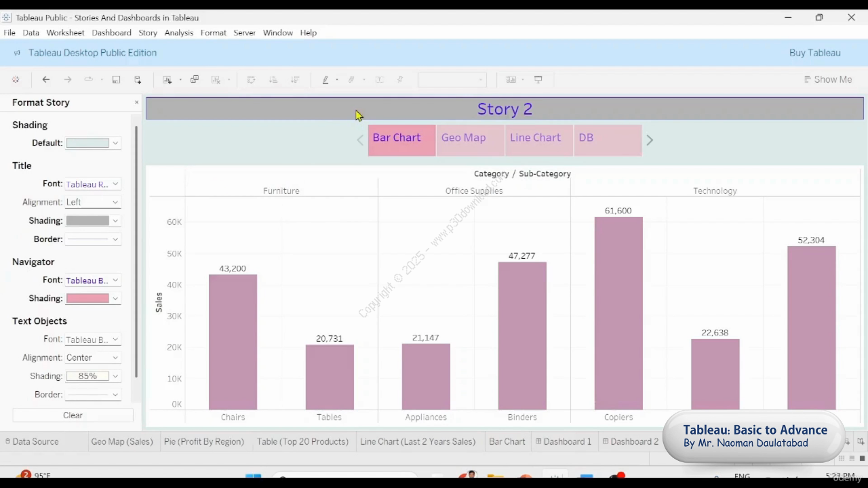This screenshot has height=488, width=868.
Task: Open the Default shading color dropdown
Action: 93,143
